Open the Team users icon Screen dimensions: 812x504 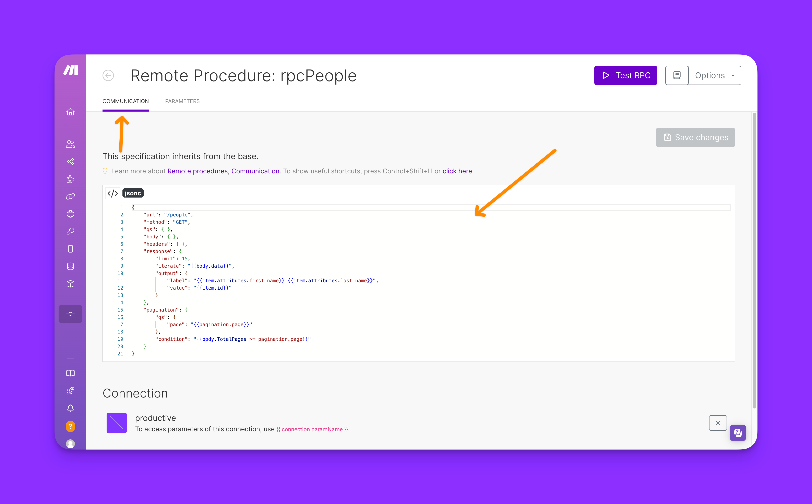point(70,144)
